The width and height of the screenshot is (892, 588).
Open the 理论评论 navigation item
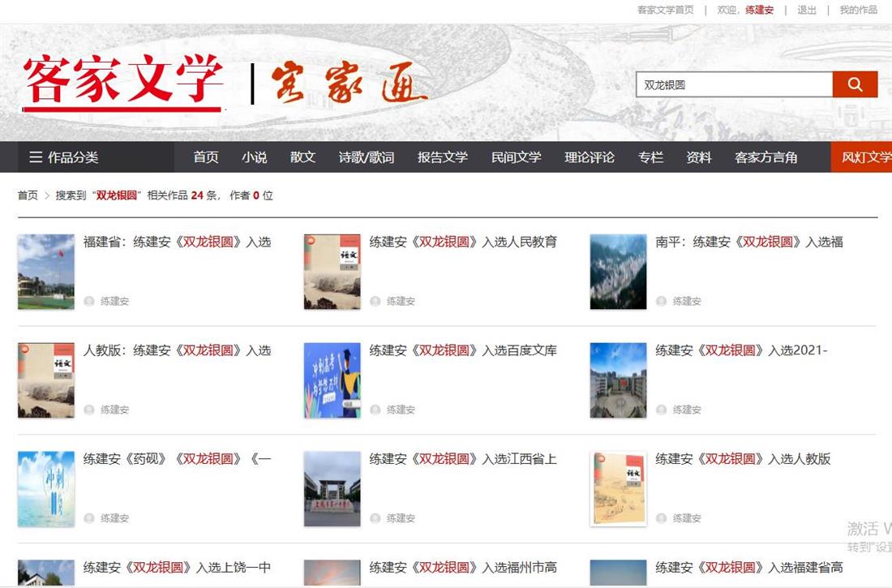pos(590,157)
